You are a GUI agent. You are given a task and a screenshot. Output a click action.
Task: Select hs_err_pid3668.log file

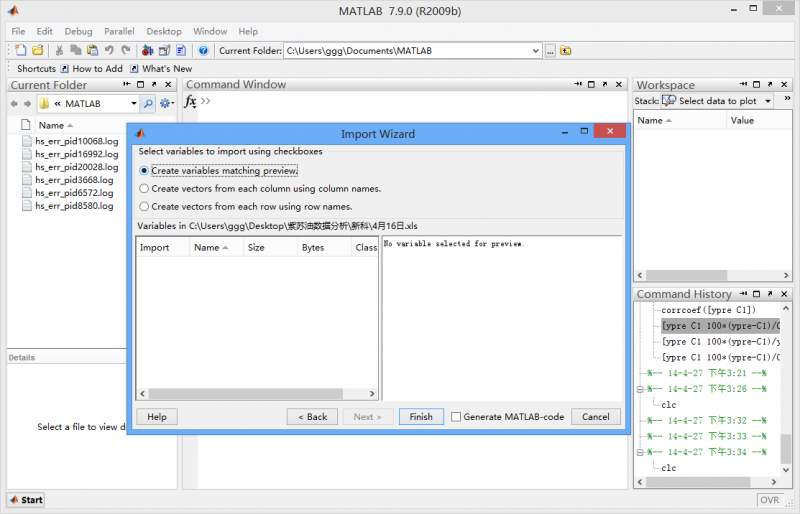[74, 180]
